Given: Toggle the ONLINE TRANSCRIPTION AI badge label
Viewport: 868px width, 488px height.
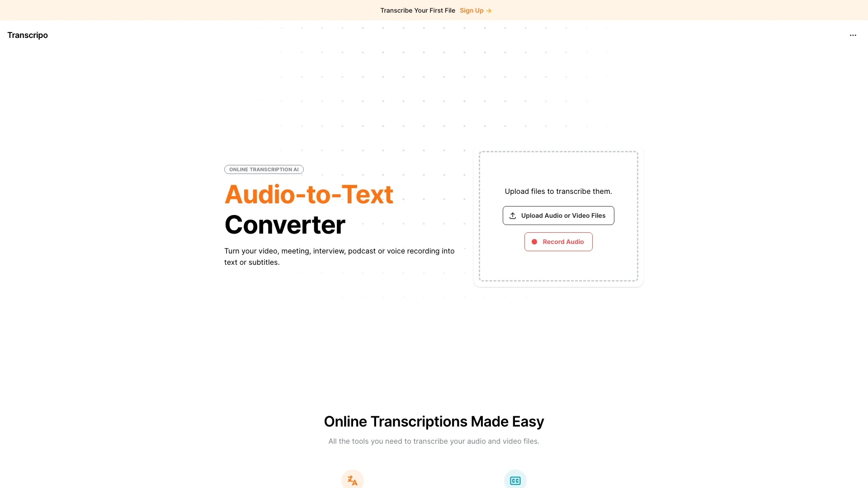Looking at the screenshot, I should coord(264,169).
